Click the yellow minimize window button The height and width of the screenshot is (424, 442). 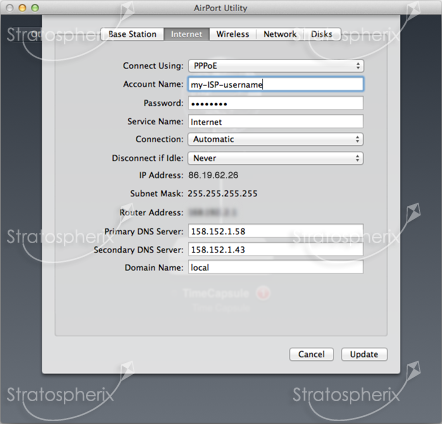[x=22, y=8]
